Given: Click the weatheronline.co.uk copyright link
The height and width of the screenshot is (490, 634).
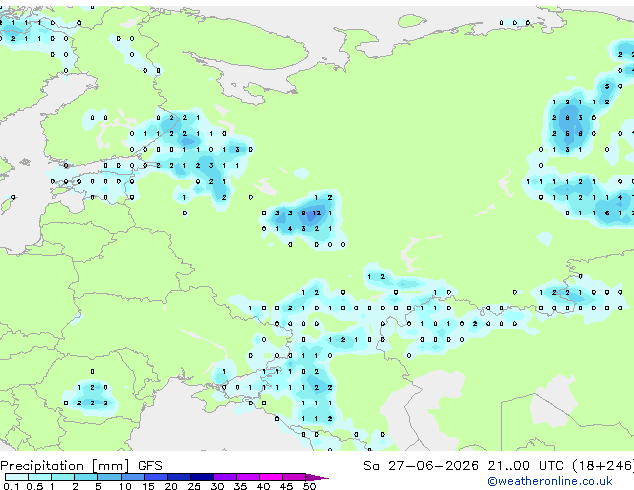Looking at the screenshot, I should click(x=550, y=481).
